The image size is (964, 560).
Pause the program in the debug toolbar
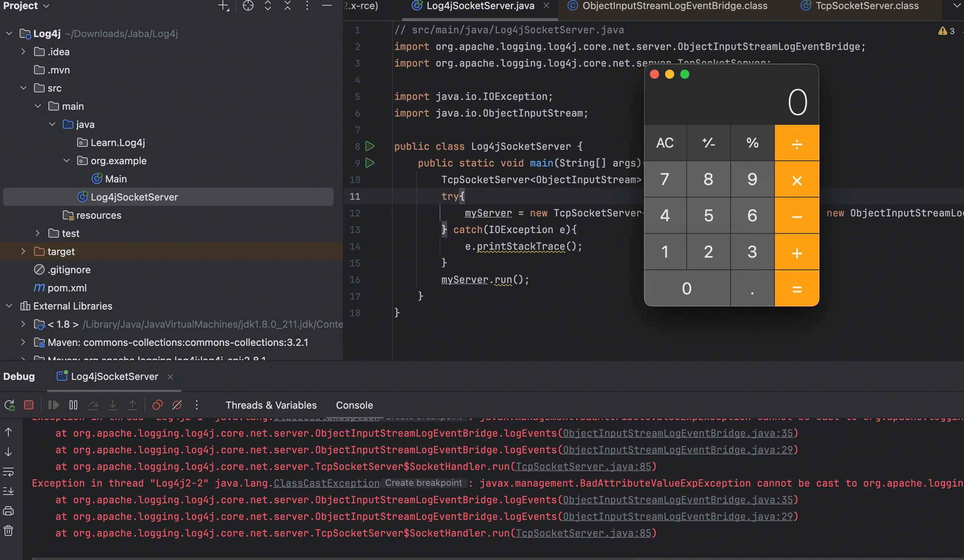(x=73, y=405)
